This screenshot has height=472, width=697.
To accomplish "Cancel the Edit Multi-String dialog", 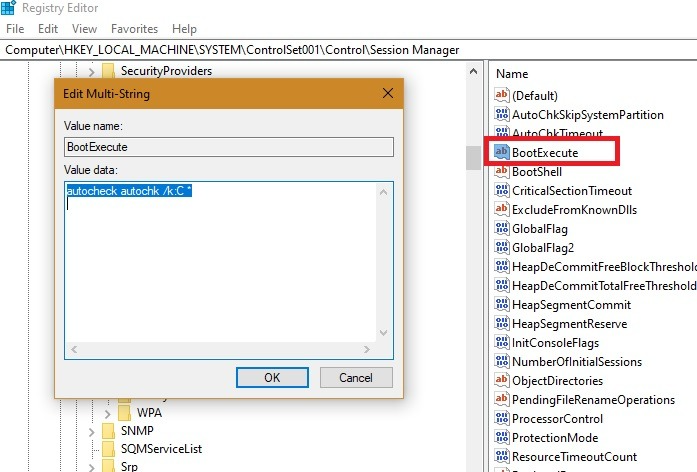I will click(356, 377).
